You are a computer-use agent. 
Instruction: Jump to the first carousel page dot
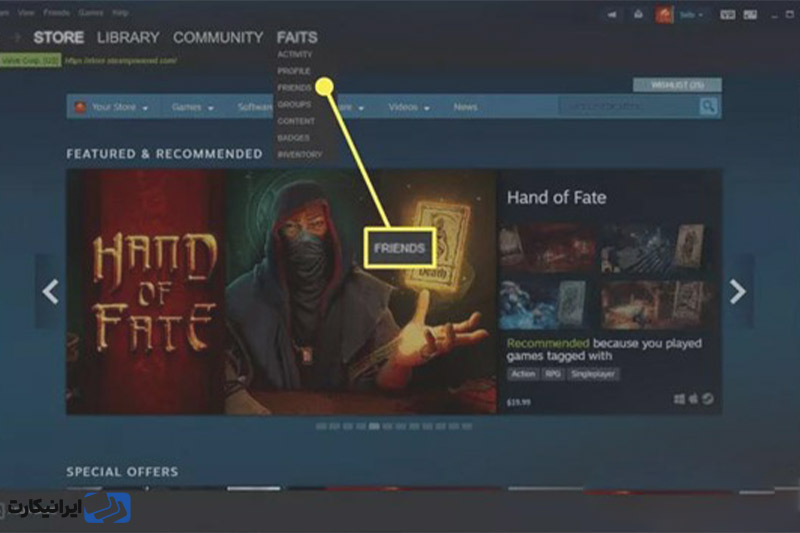(321, 426)
